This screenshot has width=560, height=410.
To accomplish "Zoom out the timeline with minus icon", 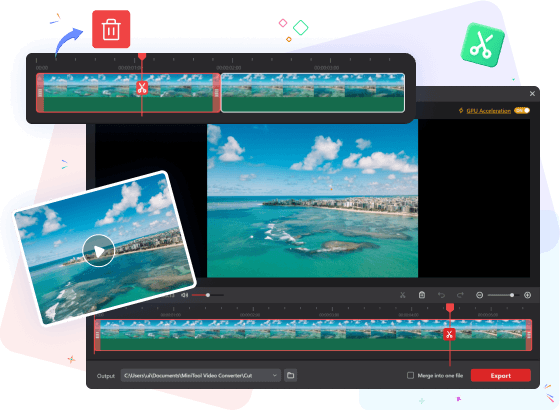I will click(480, 295).
